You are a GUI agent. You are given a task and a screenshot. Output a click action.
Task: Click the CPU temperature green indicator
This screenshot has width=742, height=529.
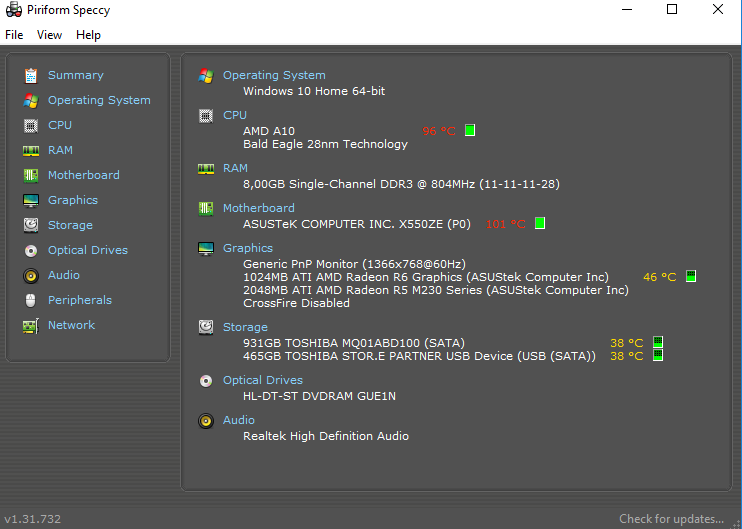[470, 130]
